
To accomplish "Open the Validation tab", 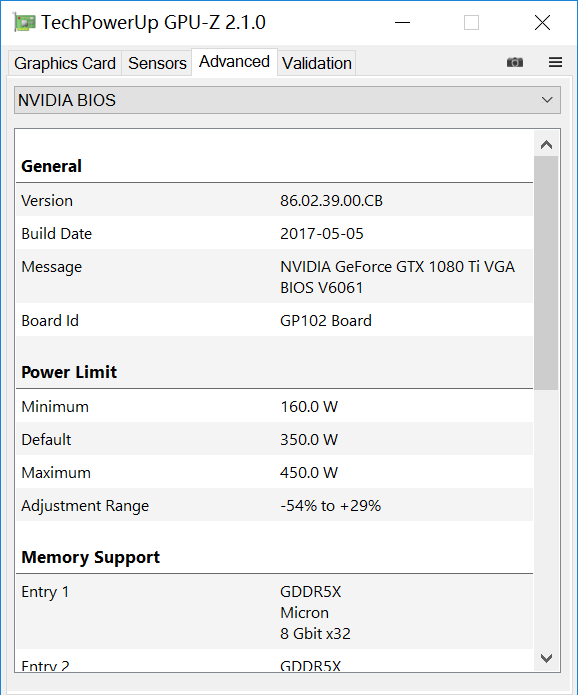I will click(317, 63).
